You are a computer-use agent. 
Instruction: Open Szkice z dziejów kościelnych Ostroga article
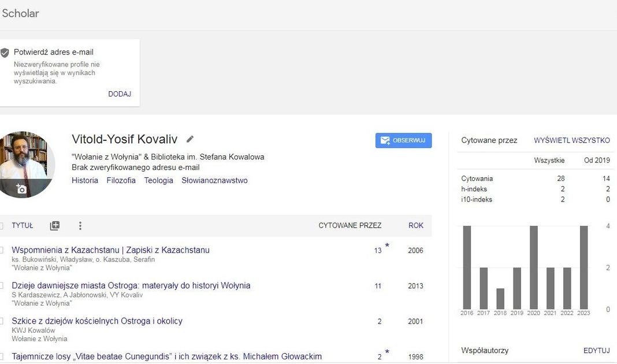pos(97,321)
